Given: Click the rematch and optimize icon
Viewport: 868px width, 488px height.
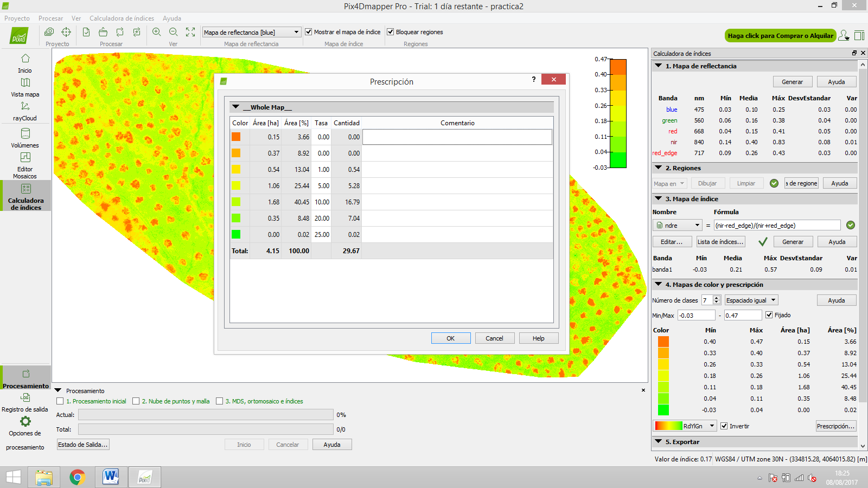Looking at the screenshot, I should pos(137,32).
